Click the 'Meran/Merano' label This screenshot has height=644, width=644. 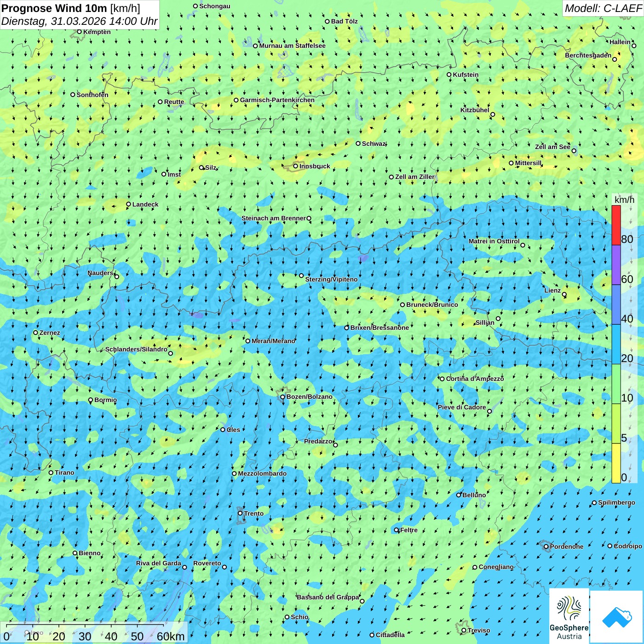(273, 341)
